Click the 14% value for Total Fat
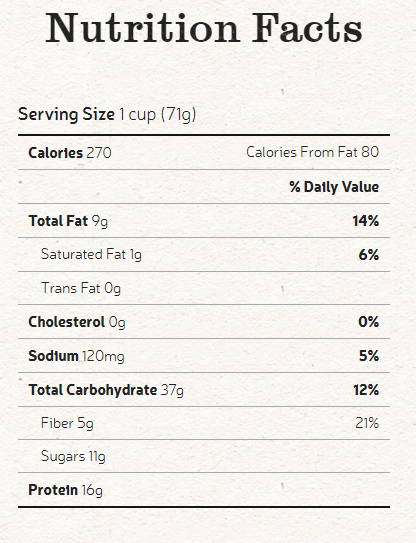 366,221
